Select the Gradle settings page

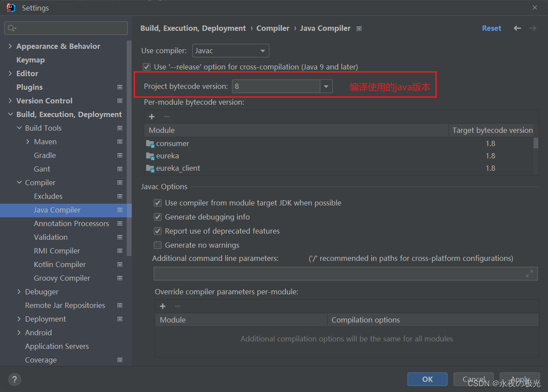(x=45, y=155)
